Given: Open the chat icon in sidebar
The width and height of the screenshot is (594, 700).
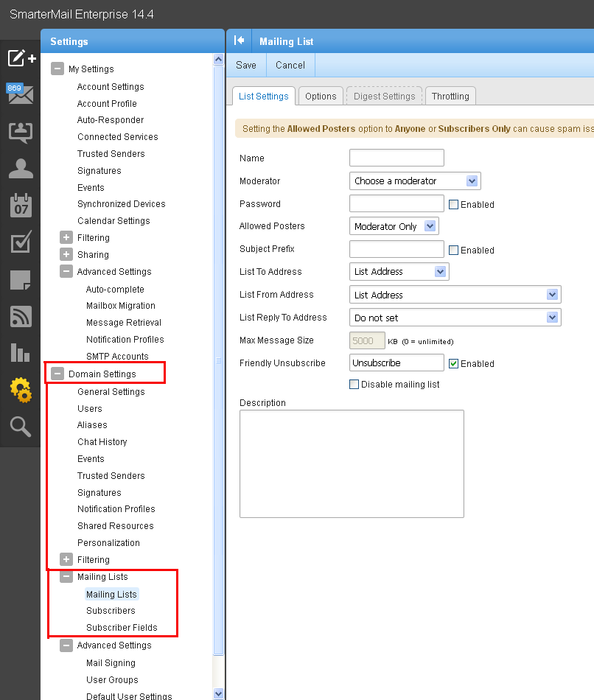Looking at the screenshot, I should coord(21,133).
